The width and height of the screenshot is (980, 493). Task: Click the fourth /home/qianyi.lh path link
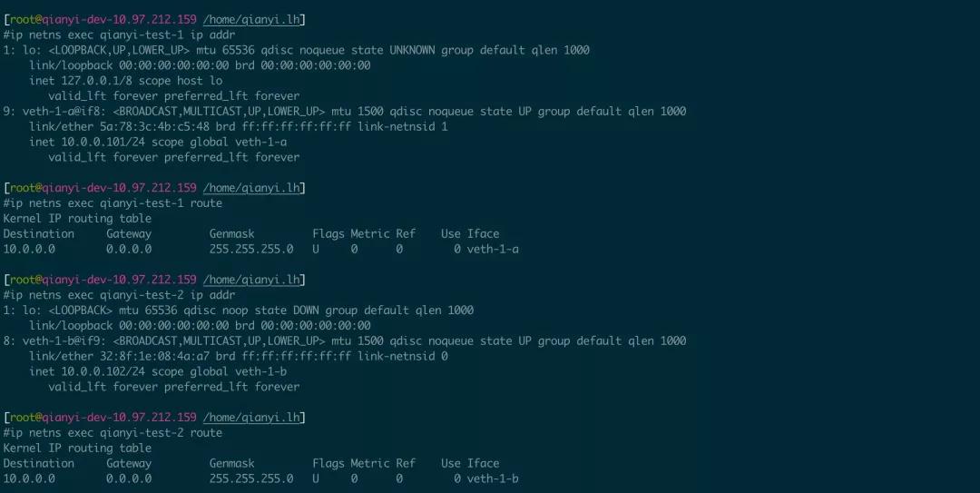click(251, 418)
